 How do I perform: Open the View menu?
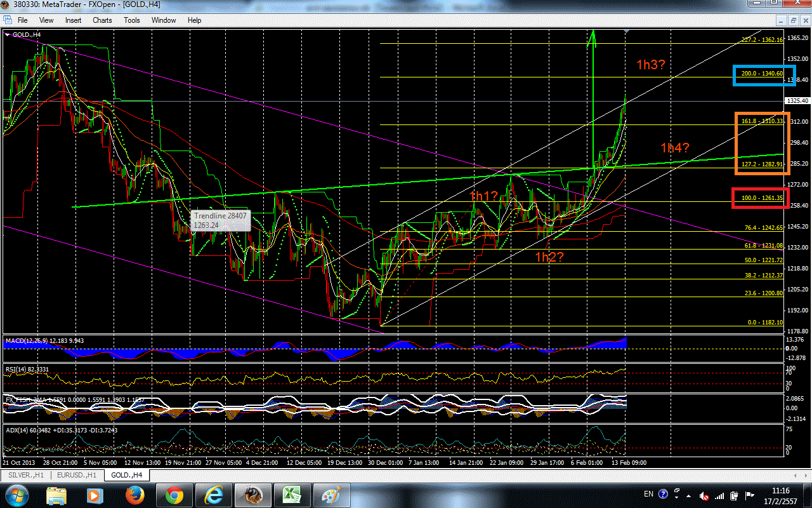tap(46, 20)
